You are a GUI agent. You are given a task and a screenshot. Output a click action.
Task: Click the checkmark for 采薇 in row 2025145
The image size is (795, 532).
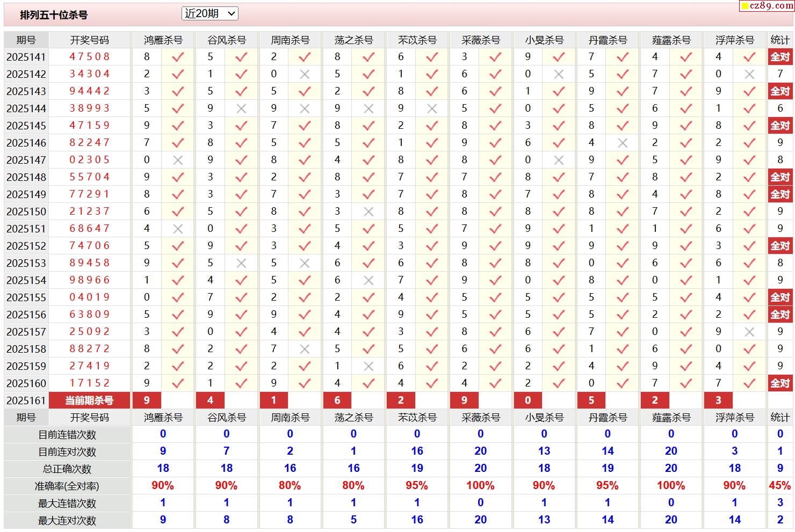click(x=495, y=125)
